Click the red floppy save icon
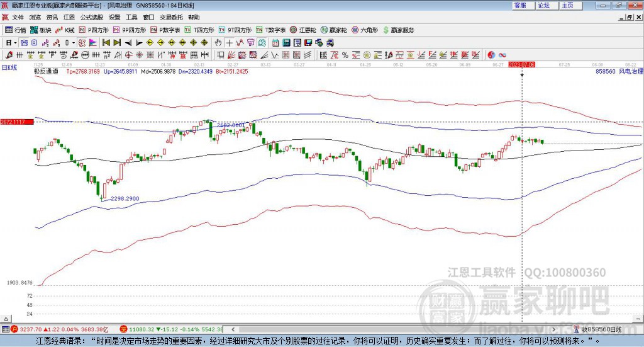 click(x=308, y=43)
